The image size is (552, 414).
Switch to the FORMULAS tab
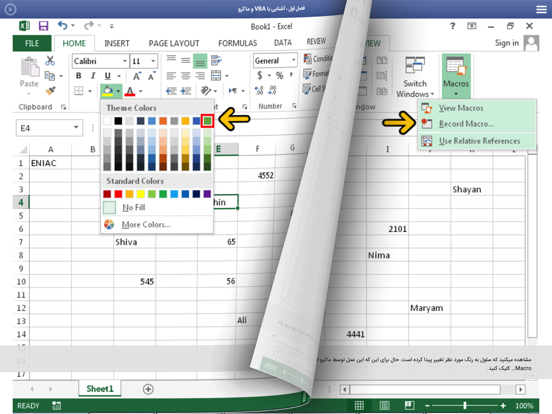238,43
